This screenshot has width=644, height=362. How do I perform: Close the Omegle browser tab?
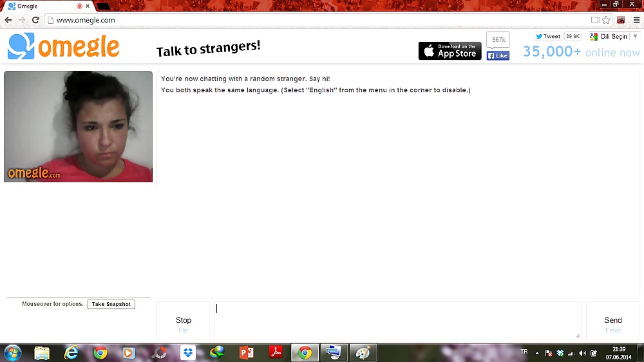click(88, 6)
